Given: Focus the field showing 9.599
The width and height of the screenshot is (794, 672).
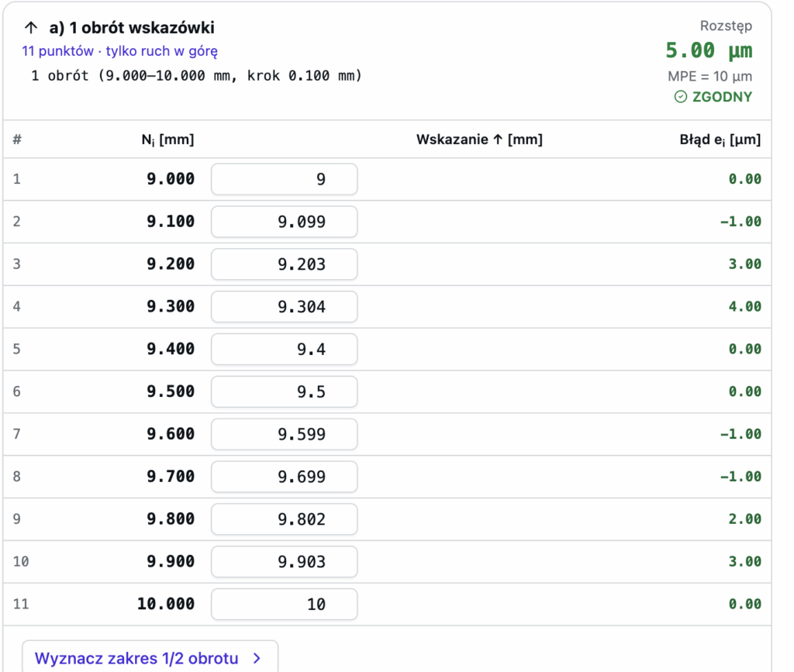Looking at the screenshot, I should [x=284, y=434].
